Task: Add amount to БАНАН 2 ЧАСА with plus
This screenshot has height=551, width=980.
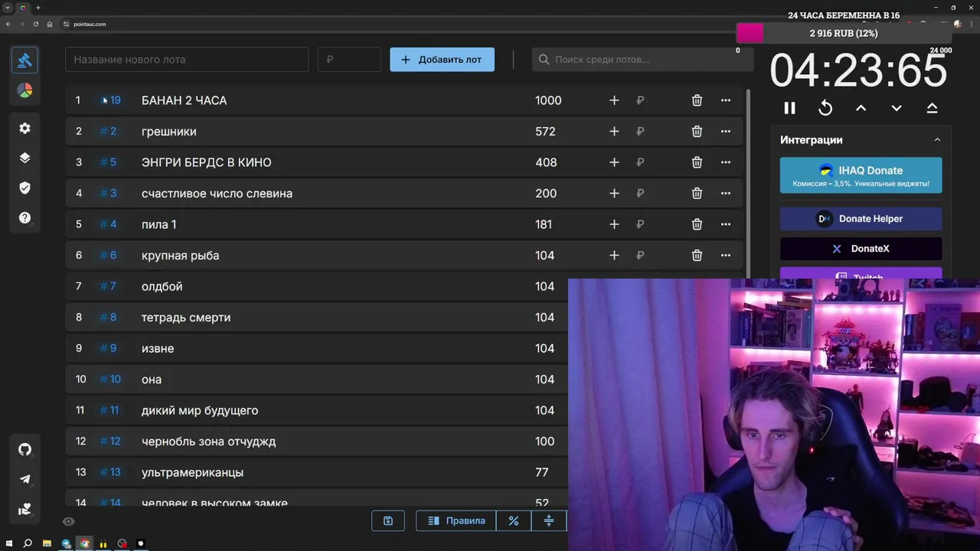Action: (614, 100)
